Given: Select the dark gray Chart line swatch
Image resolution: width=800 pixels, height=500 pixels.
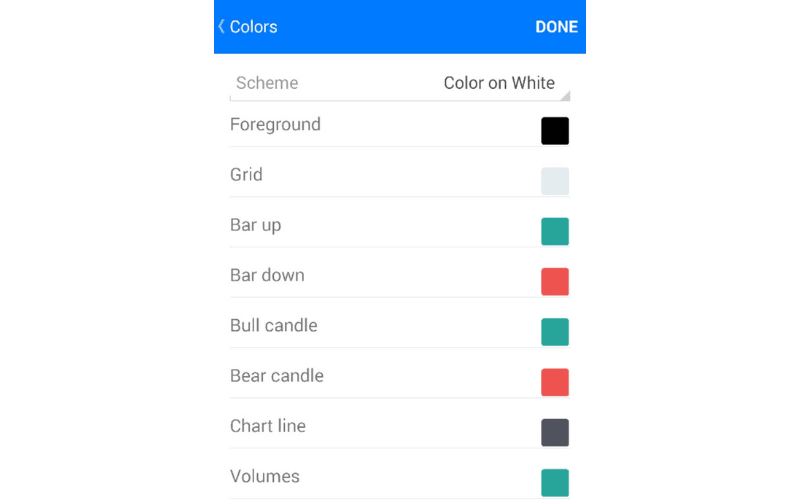Looking at the screenshot, I should click(555, 432).
